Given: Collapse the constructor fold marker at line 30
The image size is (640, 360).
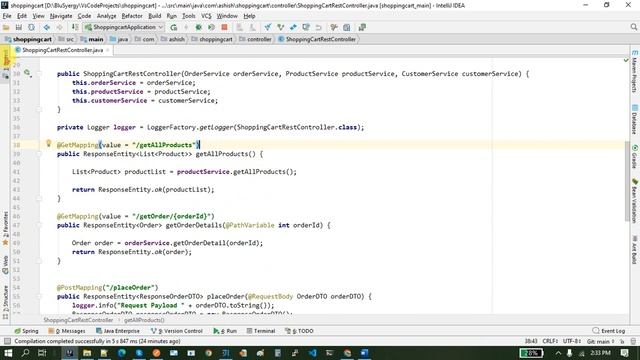Looking at the screenshot, I should pyautogui.click(x=39, y=74).
